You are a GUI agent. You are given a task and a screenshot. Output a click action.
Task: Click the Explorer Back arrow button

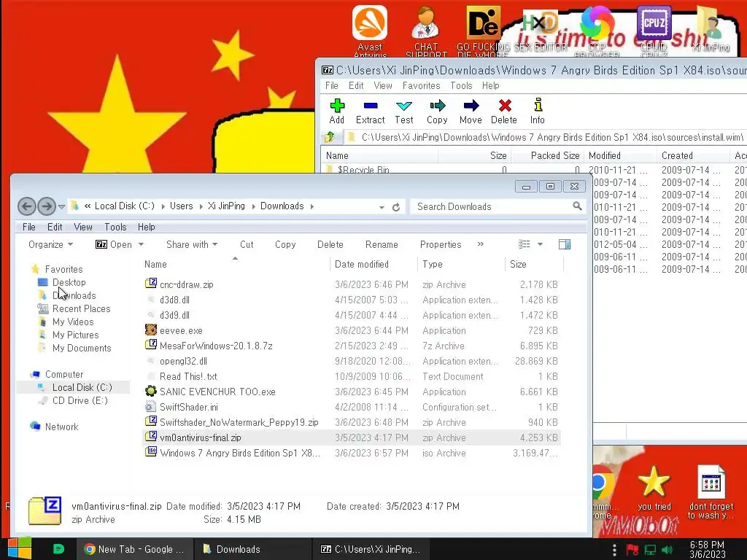[x=27, y=206]
